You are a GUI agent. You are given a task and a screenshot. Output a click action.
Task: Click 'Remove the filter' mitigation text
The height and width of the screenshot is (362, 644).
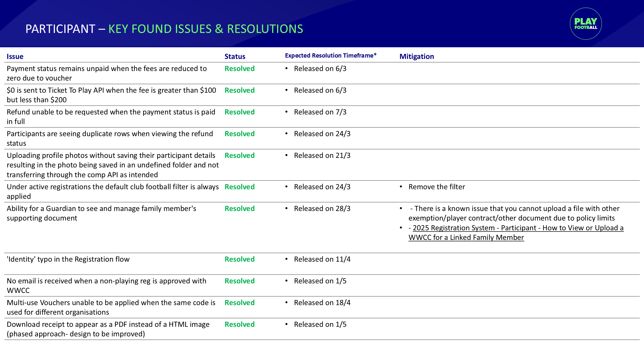pos(436,187)
